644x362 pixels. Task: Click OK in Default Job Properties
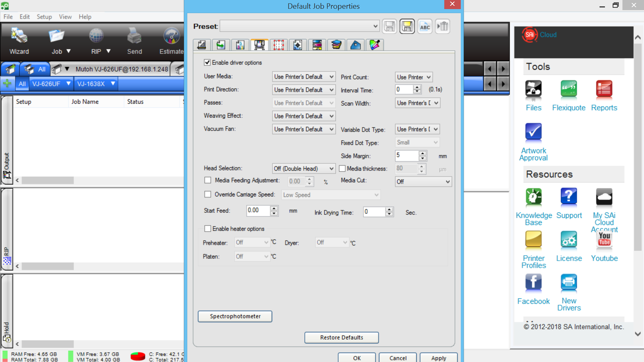tap(357, 358)
